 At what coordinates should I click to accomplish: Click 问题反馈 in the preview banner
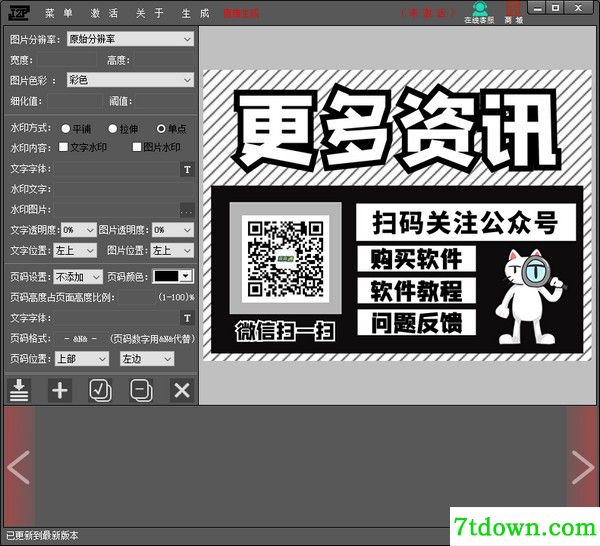416,322
